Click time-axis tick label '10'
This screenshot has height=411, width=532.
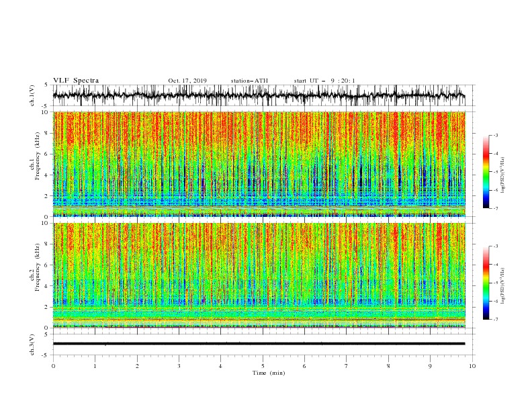(x=472, y=366)
